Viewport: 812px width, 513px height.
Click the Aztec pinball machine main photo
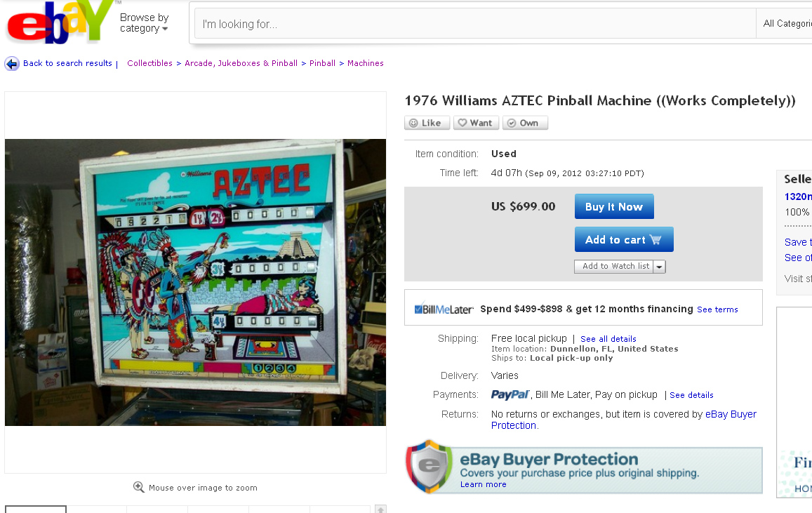pyautogui.click(x=195, y=282)
